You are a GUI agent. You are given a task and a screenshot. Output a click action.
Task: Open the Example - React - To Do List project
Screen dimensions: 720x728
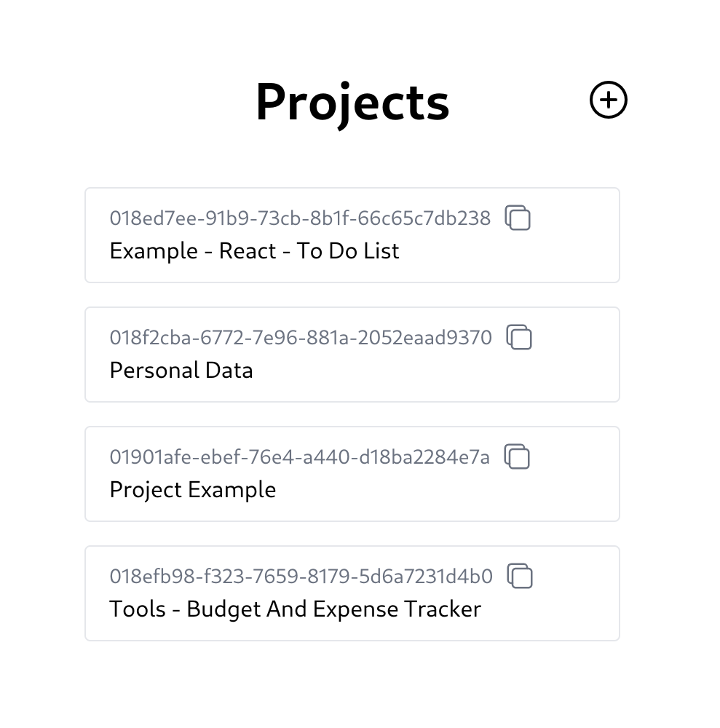254,250
